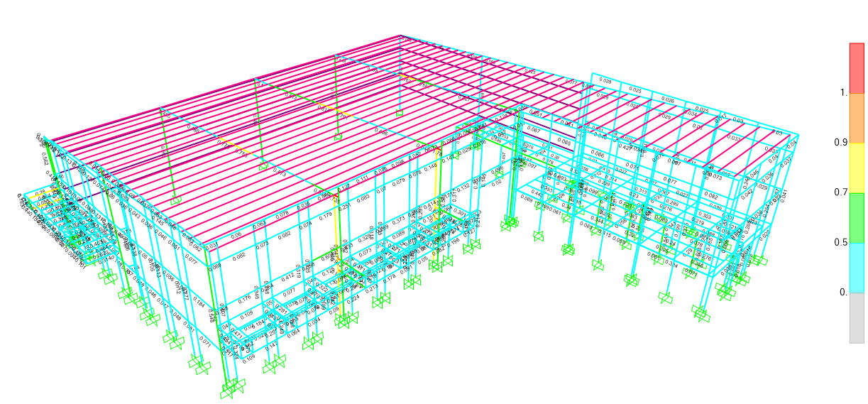Click the gray swatch in the legend
Image resolution: width=868 pixels, height=404 pixels.
click(857, 317)
